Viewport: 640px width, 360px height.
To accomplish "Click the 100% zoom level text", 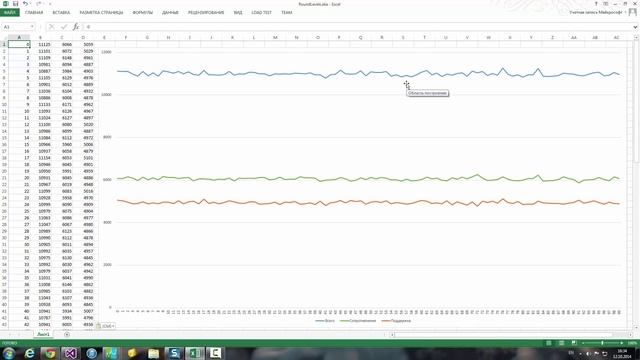I will pyautogui.click(x=632, y=343).
